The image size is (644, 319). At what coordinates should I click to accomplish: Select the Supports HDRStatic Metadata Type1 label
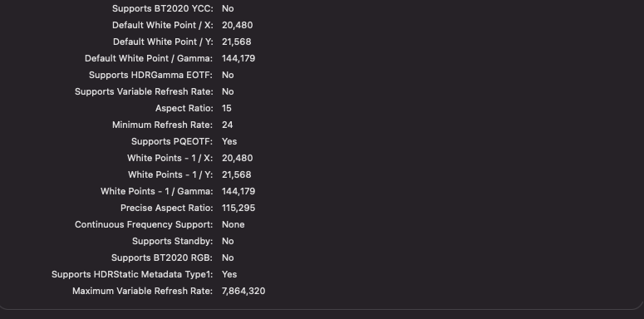[x=132, y=275]
